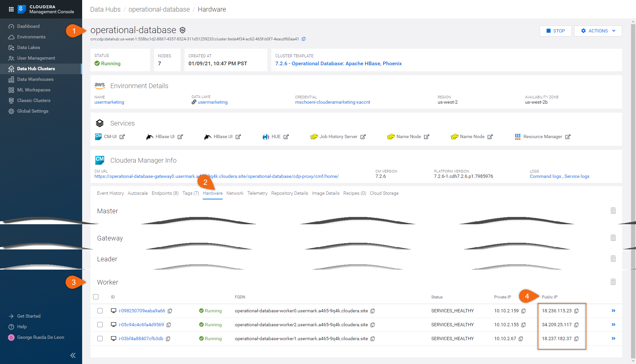Open Service logs link

[x=577, y=177]
